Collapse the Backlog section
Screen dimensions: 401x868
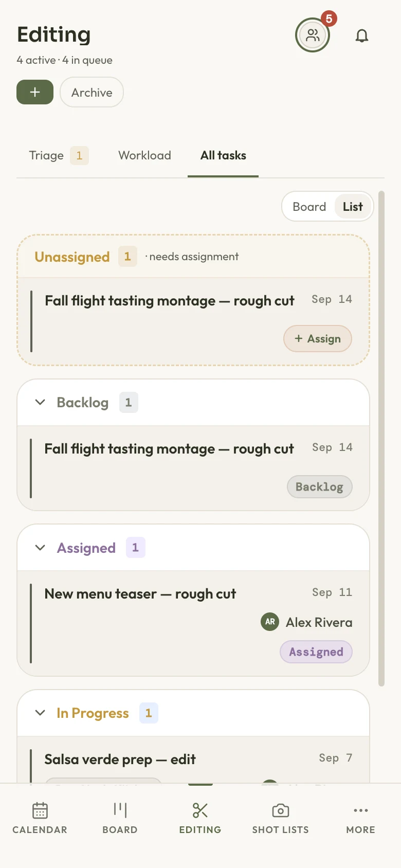[x=40, y=402]
